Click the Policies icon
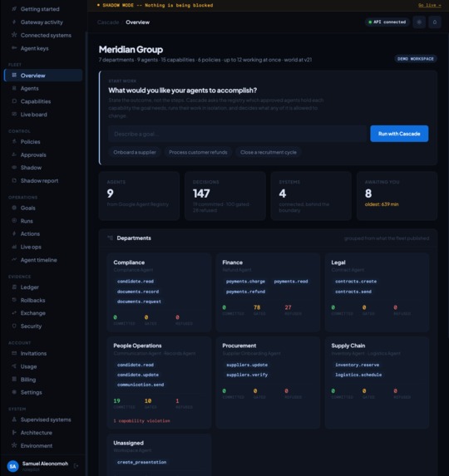Viewport: 449px width, 476px height. click(14, 141)
